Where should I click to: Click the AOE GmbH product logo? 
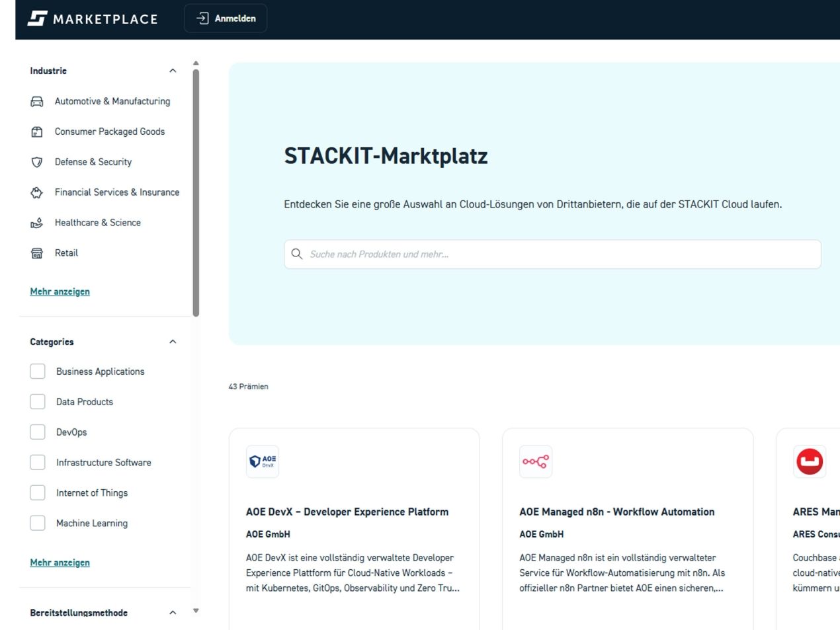point(263,461)
